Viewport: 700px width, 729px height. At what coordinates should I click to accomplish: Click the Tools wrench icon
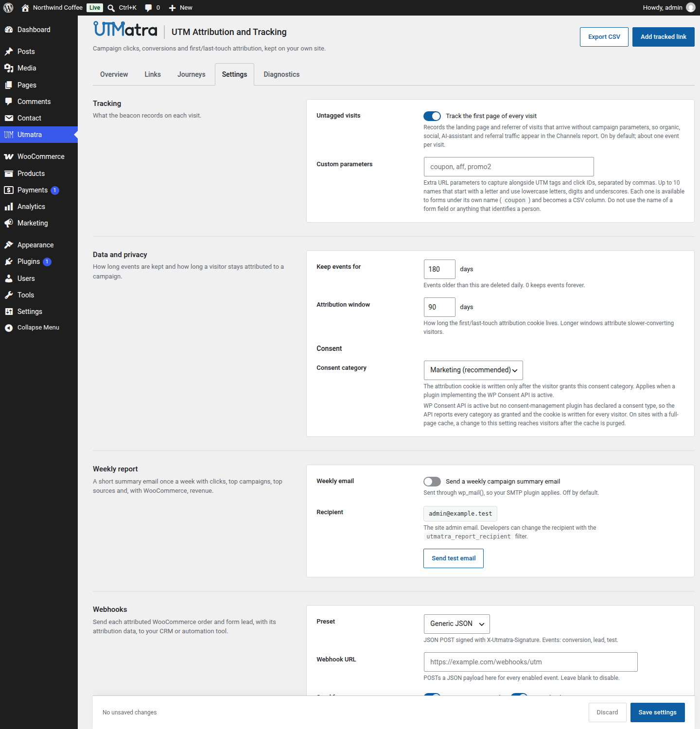pos(9,295)
